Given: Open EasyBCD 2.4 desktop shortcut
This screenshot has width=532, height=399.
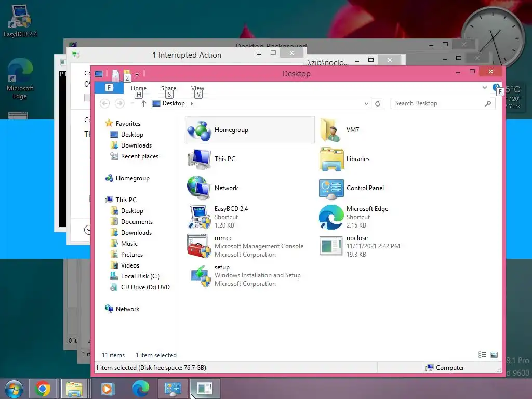Looking at the screenshot, I should coord(20,21).
